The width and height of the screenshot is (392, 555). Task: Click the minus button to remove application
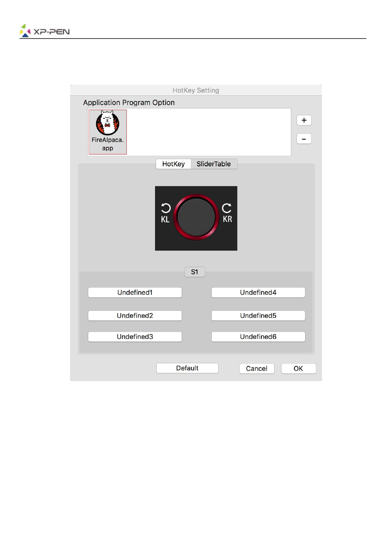pyautogui.click(x=304, y=139)
